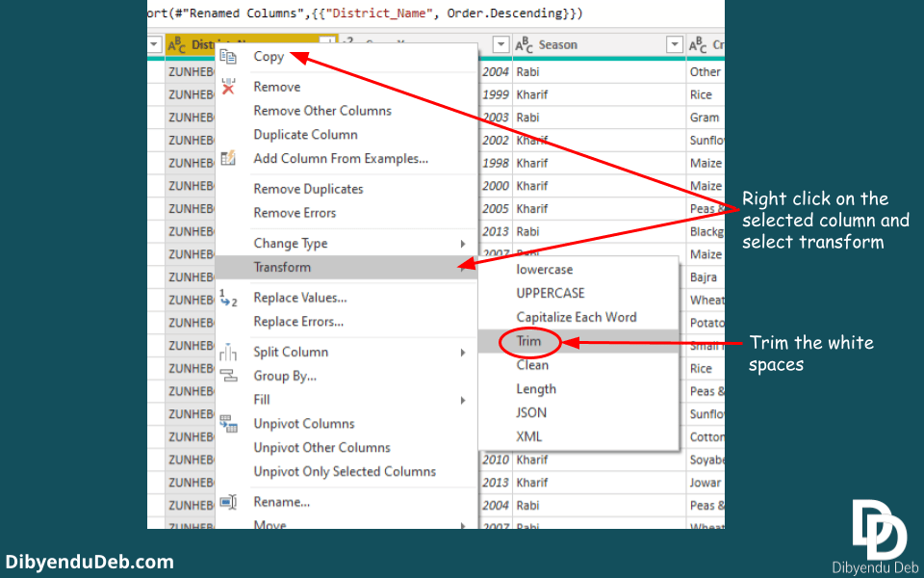Expand the Split Column submenu arrow
This screenshot has height=578, width=924.
(463, 353)
